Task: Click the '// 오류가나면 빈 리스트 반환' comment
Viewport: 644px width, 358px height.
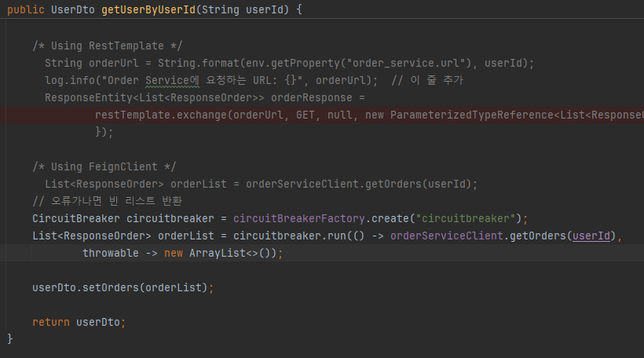Action: click(x=107, y=201)
